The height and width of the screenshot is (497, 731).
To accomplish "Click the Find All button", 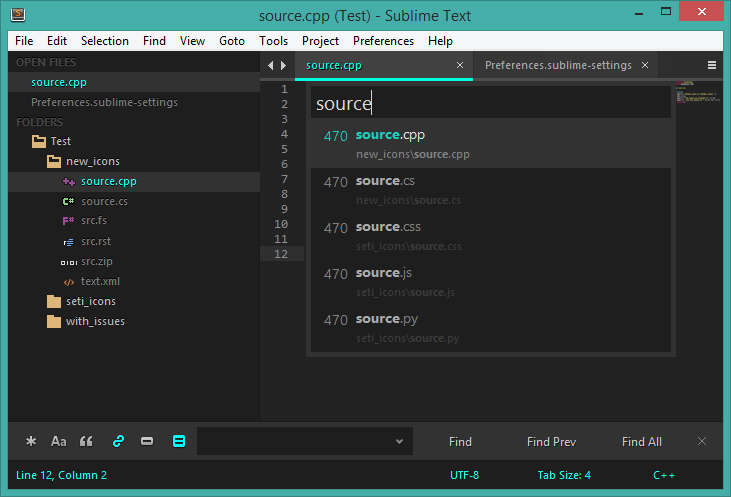I will click(x=641, y=442).
